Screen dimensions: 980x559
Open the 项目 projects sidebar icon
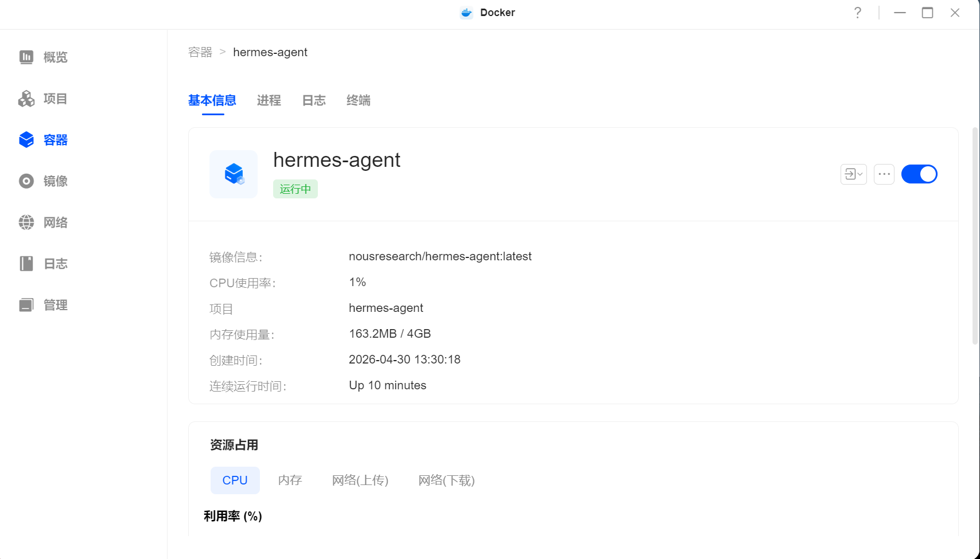point(26,99)
